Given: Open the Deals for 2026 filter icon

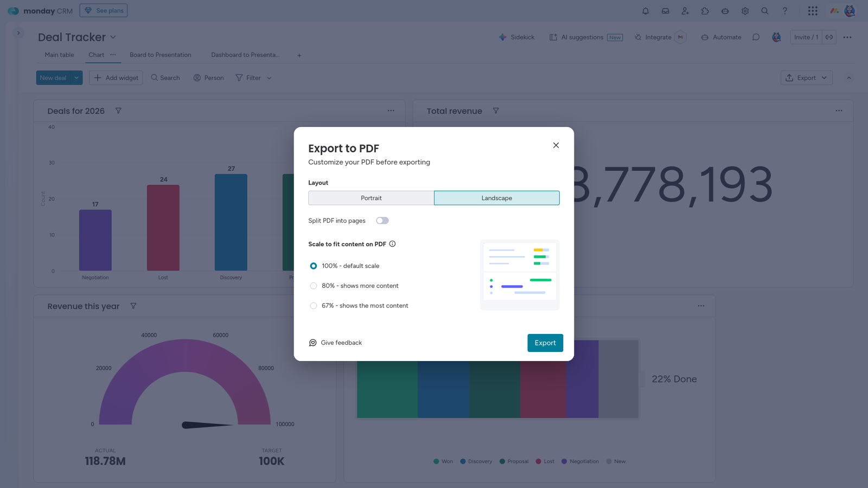Looking at the screenshot, I should 118,111.
